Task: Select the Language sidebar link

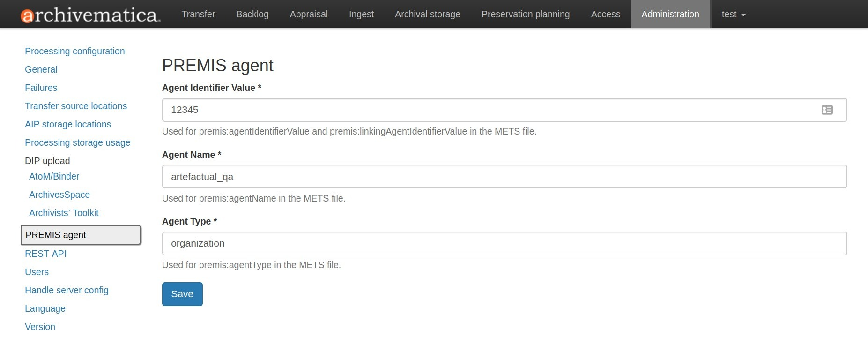Action: coord(45,308)
